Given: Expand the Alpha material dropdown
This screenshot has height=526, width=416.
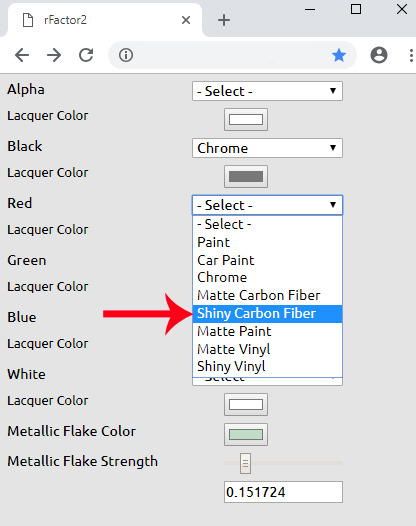Looking at the screenshot, I should pos(267,91).
